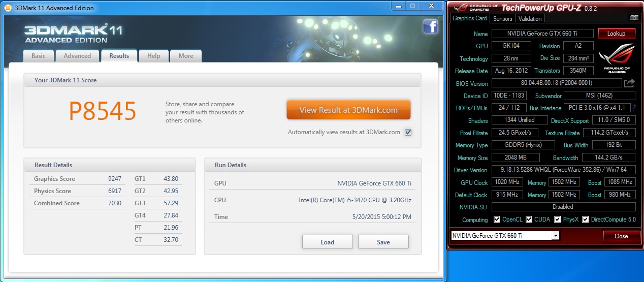
Task: Click the 3DMark 11 title bar icon
Action: (8, 8)
